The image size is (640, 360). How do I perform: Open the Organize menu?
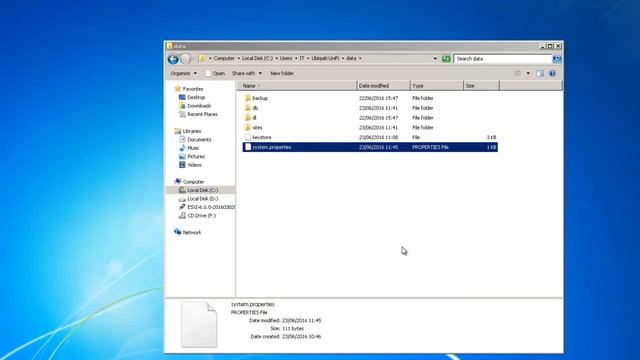183,73
